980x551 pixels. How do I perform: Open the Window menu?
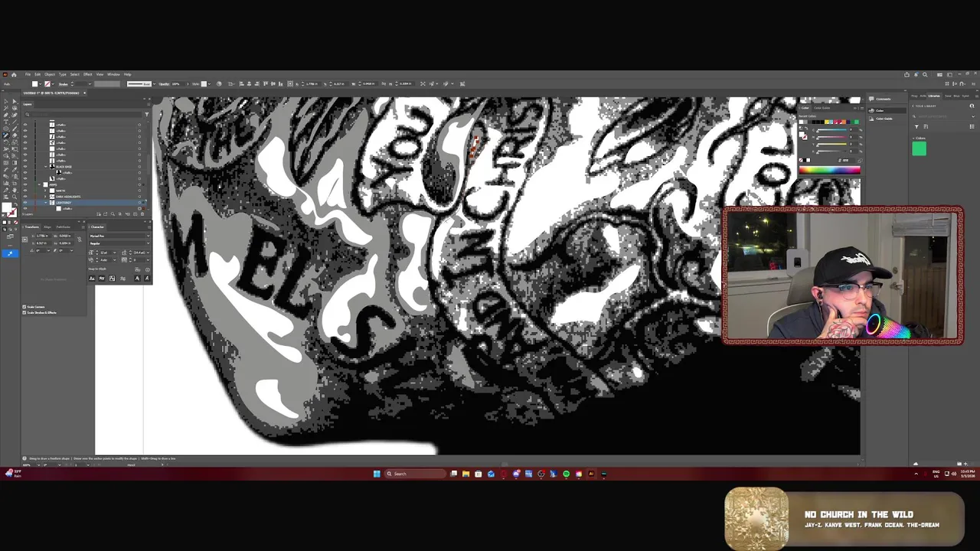tap(113, 74)
